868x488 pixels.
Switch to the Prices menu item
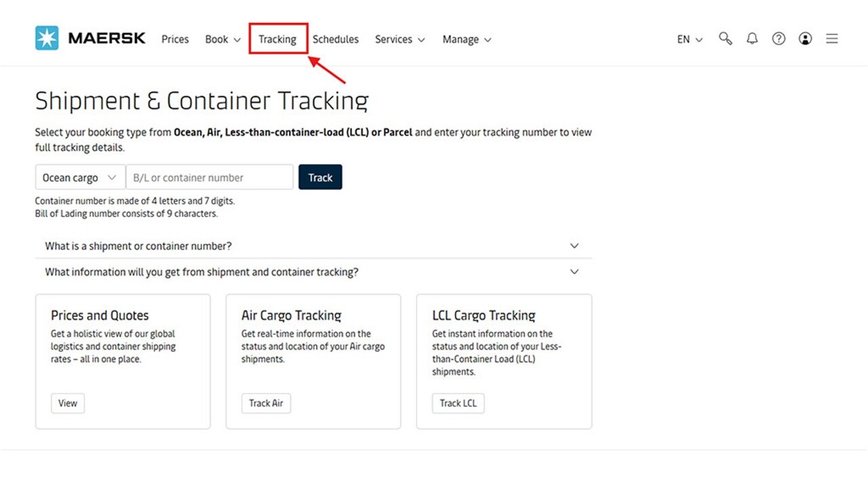tap(174, 39)
